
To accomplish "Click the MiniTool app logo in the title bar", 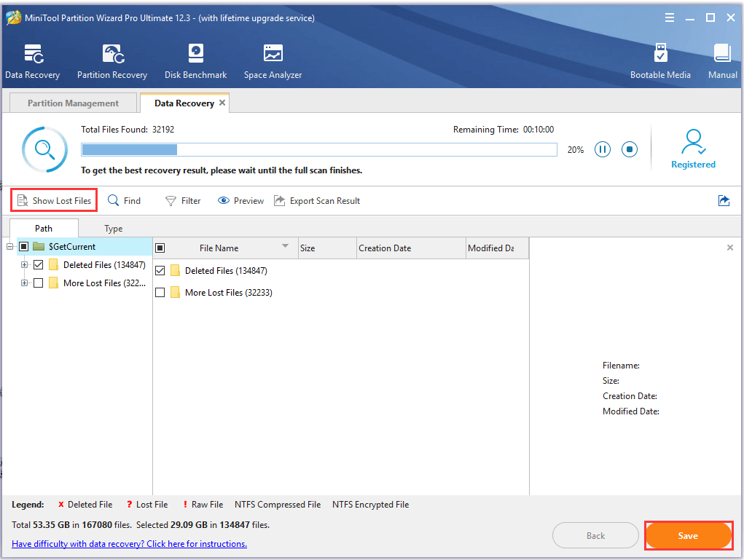I will 13,18.
